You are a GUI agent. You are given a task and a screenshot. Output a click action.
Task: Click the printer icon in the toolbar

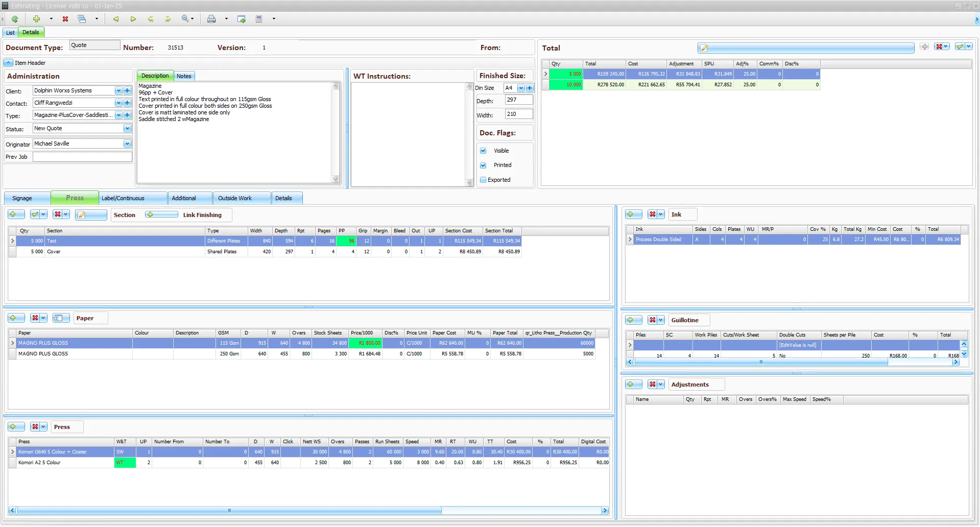[211, 19]
